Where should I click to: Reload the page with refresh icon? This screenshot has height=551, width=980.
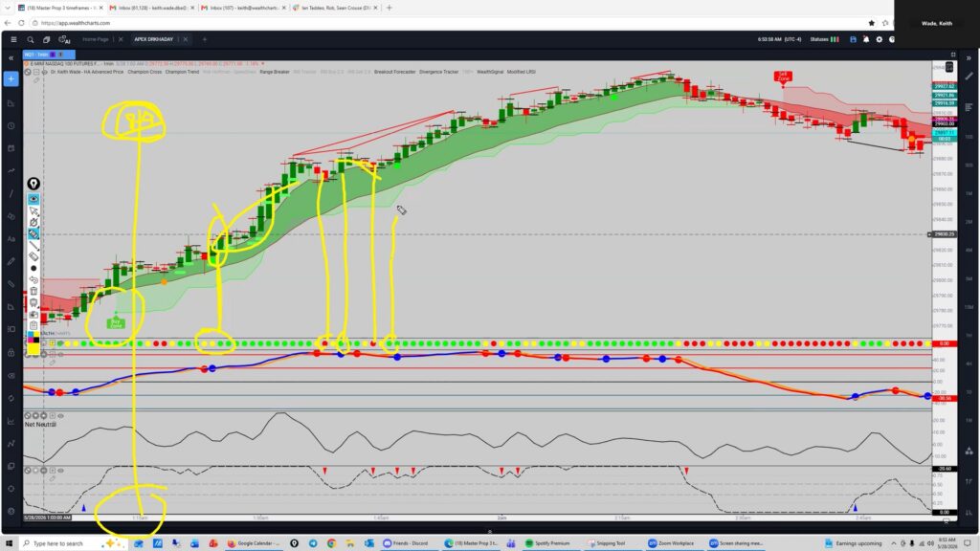[21, 23]
